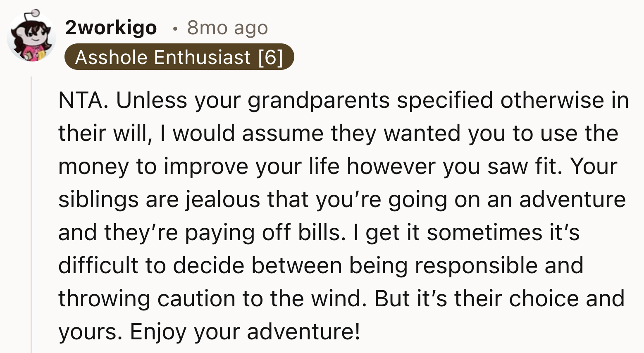Select the Asshole Enthusiast flair badge
The height and width of the screenshot is (353, 644).
point(179,57)
